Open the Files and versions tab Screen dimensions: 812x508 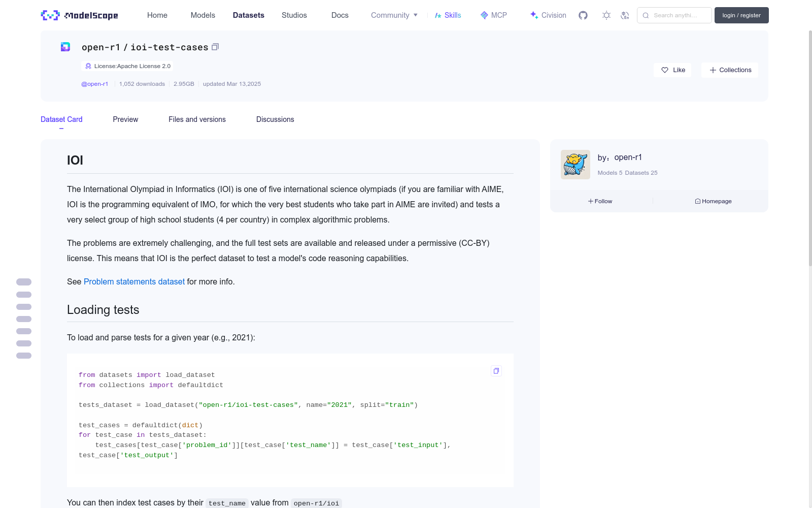point(197,119)
